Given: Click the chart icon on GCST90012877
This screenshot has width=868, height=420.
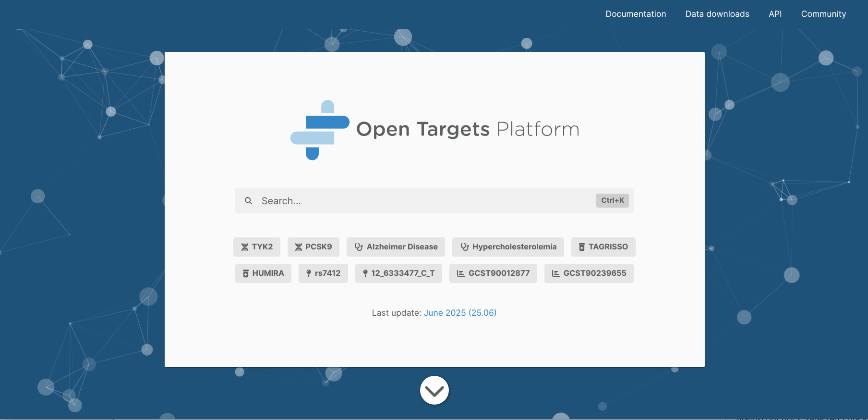Looking at the screenshot, I should point(460,273).
